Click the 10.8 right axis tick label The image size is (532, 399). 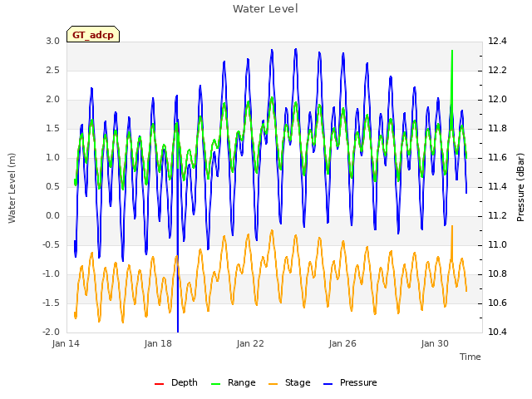coord(497,273)
